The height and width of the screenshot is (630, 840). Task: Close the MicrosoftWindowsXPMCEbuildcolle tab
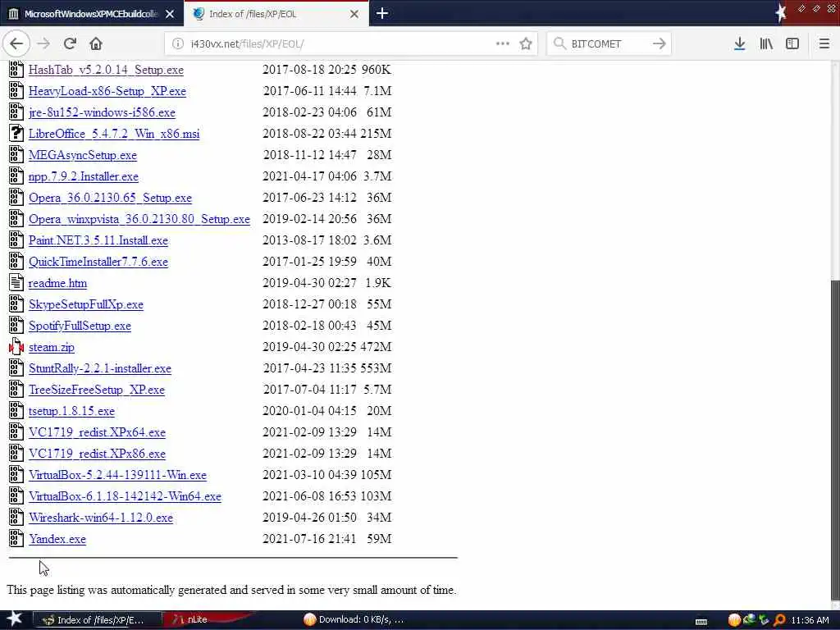169,14
